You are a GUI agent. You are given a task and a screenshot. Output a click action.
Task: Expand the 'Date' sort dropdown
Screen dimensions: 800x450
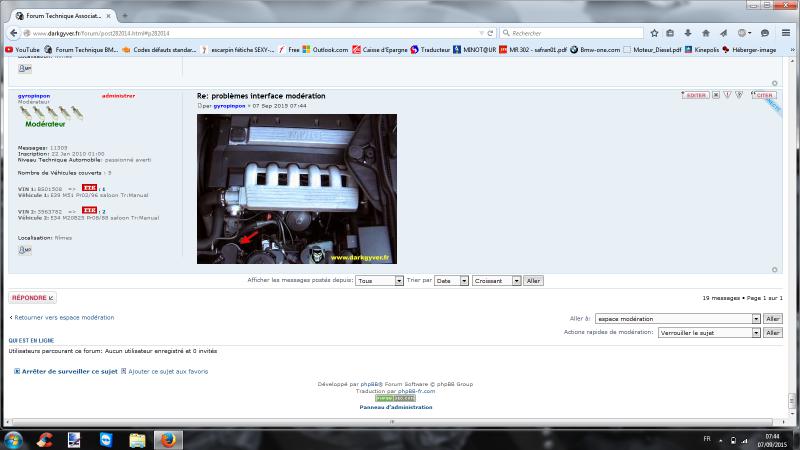(450, 281)
